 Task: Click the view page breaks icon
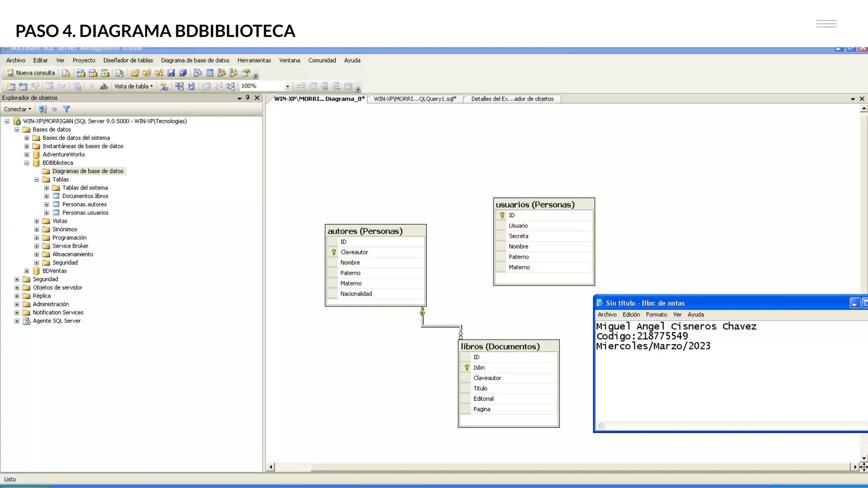[179, 86]
